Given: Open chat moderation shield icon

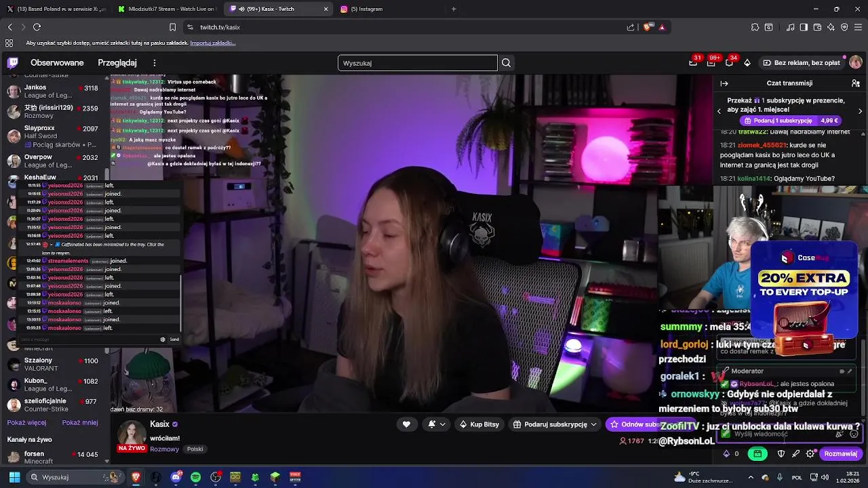Looking at the screenshot, I should (781, 453).
